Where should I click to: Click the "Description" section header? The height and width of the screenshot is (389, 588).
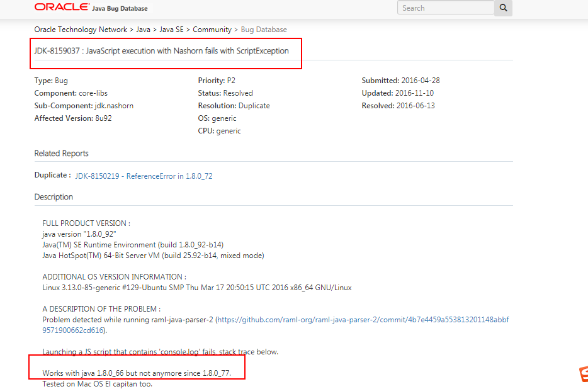[53, 196]
